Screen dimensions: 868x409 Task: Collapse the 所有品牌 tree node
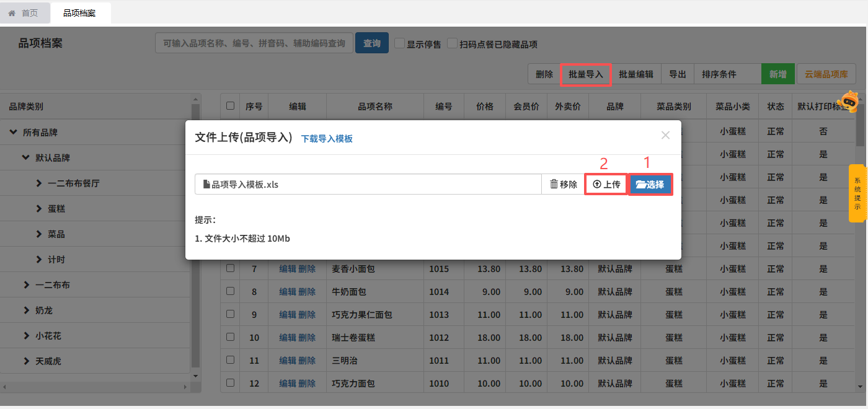[14, 133]
